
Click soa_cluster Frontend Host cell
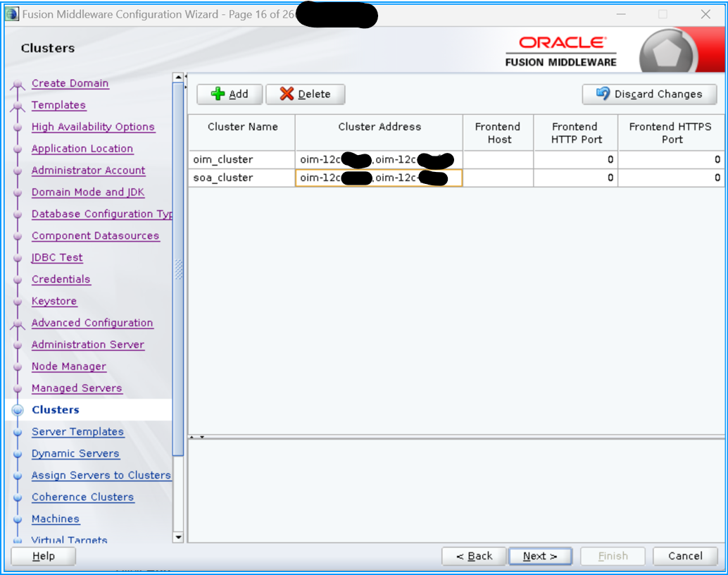pyautogui.click(x=498, y=178)
